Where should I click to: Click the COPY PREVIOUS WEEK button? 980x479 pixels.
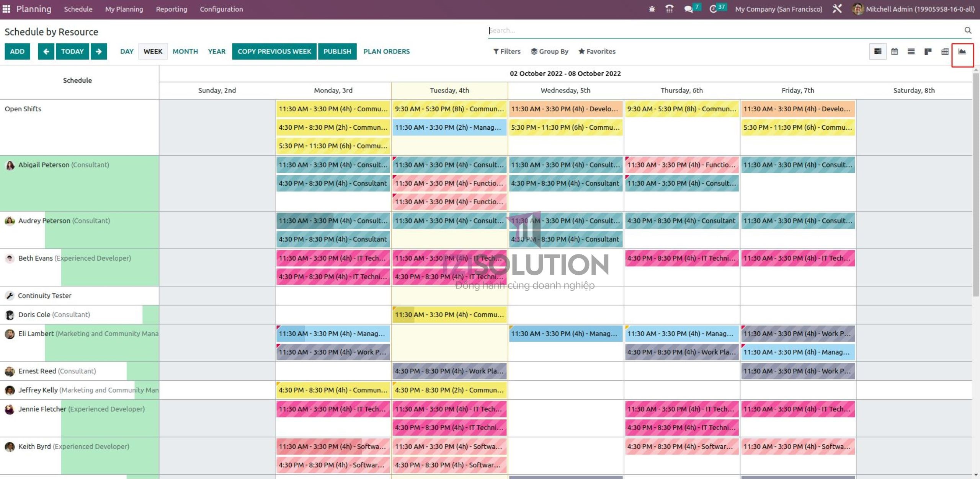[x=274, y=51]
